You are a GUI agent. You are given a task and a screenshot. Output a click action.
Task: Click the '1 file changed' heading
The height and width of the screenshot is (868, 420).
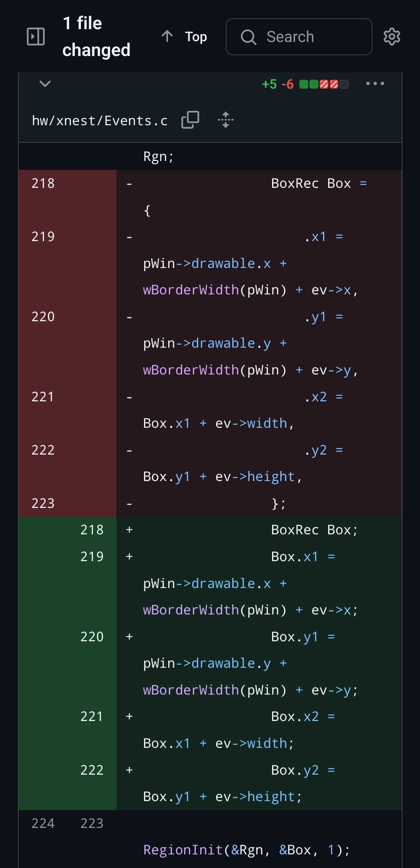point(96,37)
